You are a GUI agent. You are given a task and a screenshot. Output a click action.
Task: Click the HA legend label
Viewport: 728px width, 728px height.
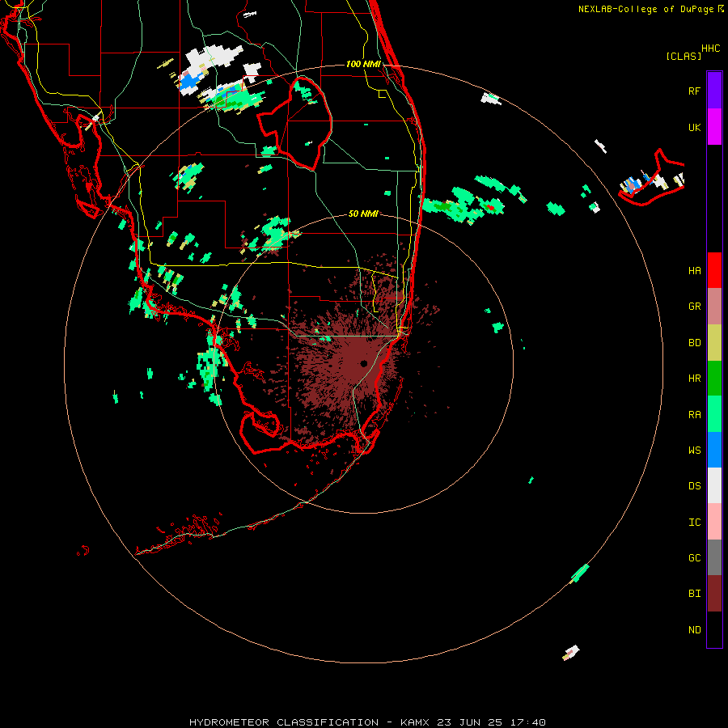694,270
